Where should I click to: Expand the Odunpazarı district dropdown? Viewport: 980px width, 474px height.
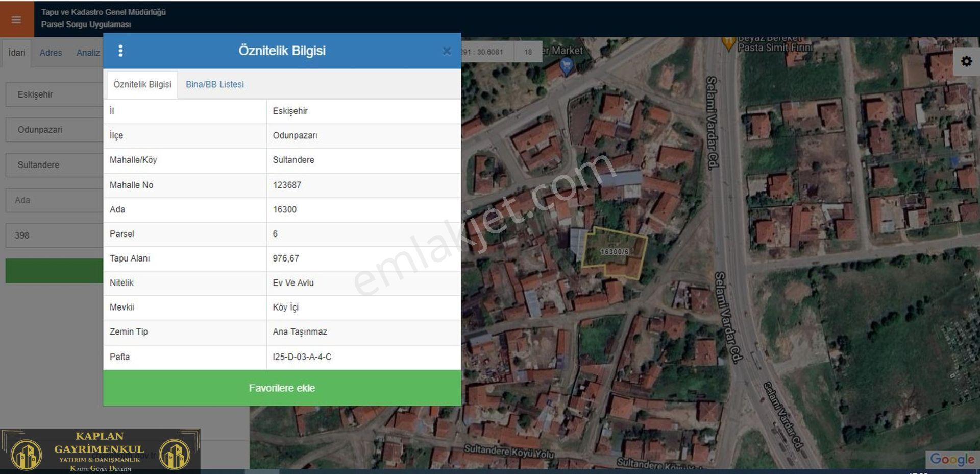[55, 130]
